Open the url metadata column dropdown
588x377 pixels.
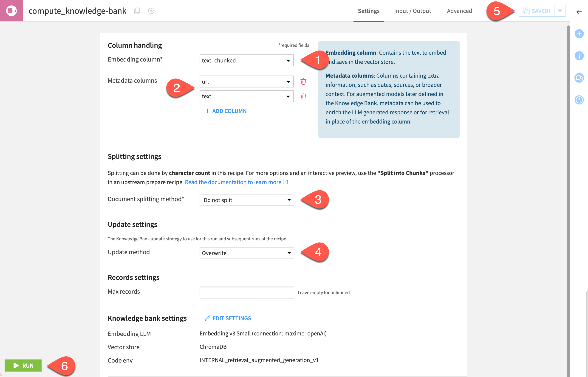pos(247,82)
